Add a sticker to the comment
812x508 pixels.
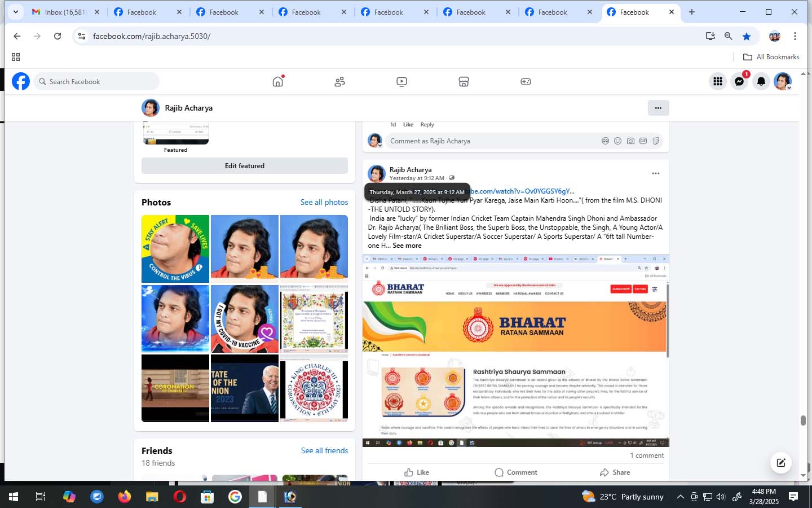pos(656,141)
